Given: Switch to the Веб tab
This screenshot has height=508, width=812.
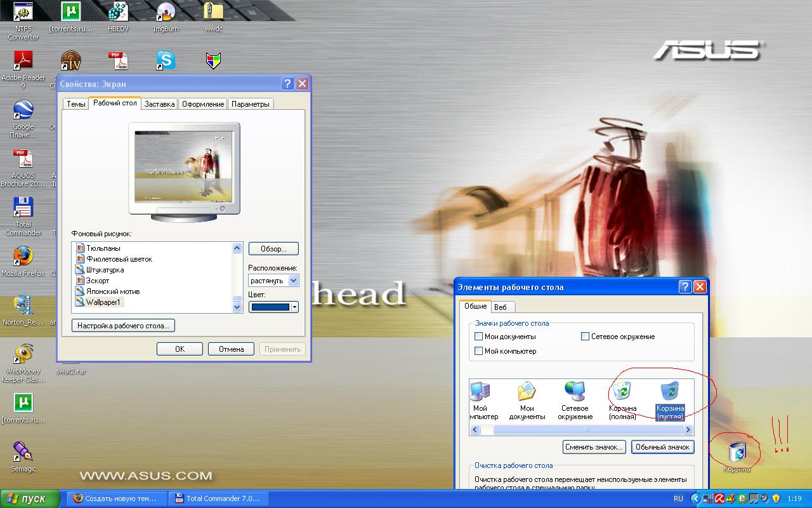Looking at the screenshot, I should coord(501,307).
